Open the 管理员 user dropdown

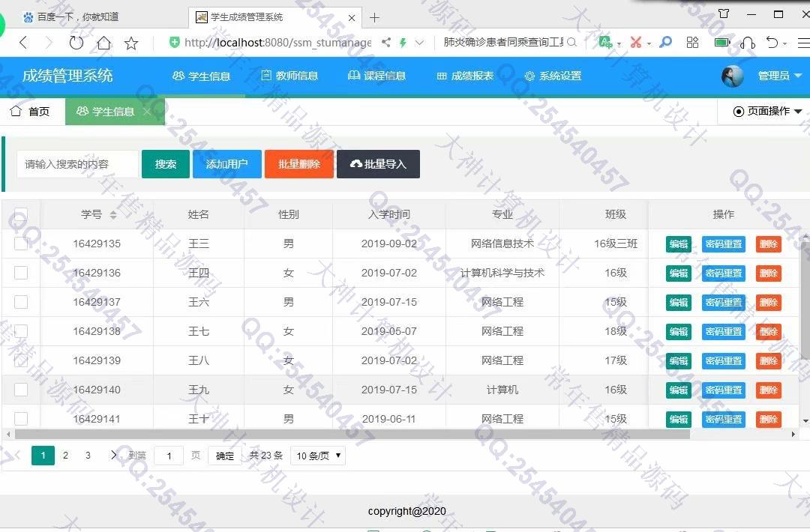[779, 76]
